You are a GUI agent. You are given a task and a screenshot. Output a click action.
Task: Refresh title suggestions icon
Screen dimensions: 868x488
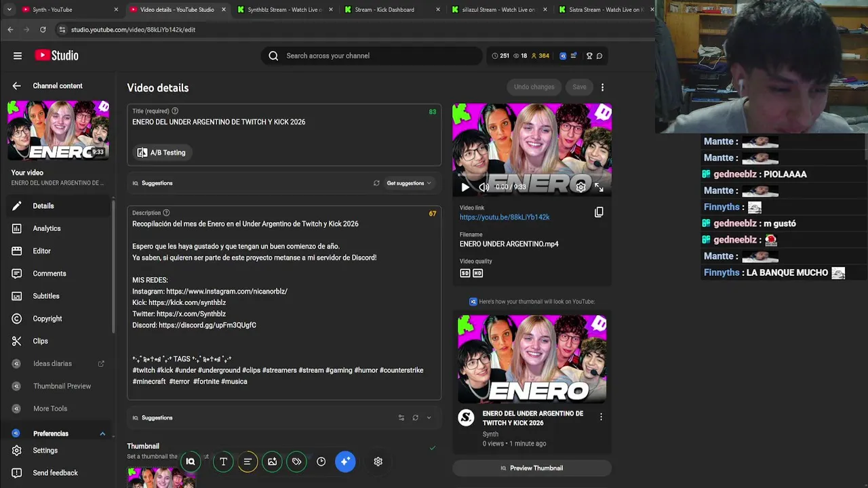(376, 183)
